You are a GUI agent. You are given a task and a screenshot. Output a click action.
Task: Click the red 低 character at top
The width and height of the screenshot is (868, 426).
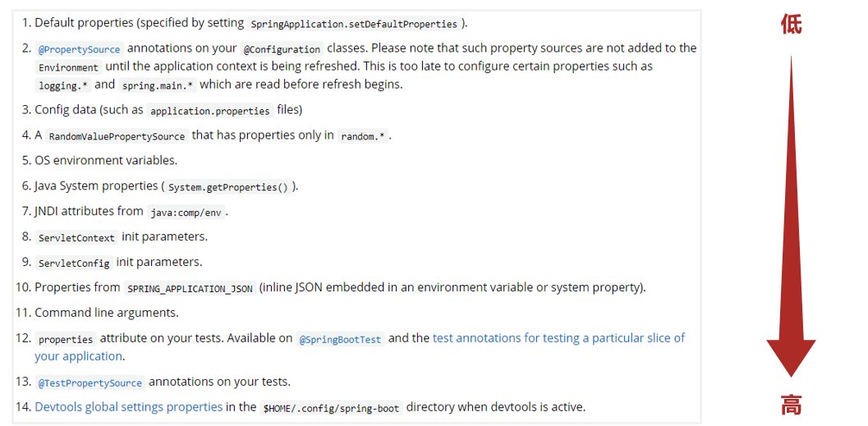(x=791, y=25)
